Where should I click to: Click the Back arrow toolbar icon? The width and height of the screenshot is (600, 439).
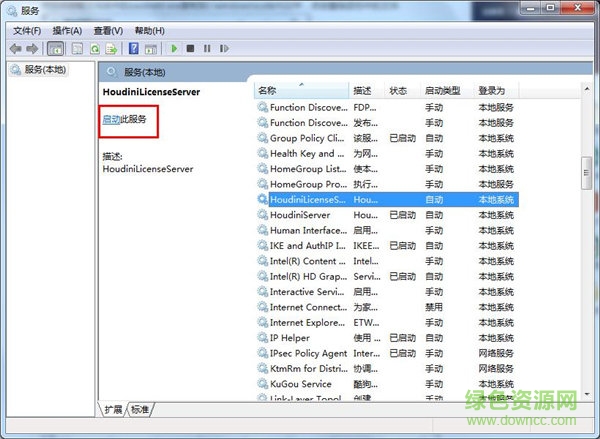point(15,49)
